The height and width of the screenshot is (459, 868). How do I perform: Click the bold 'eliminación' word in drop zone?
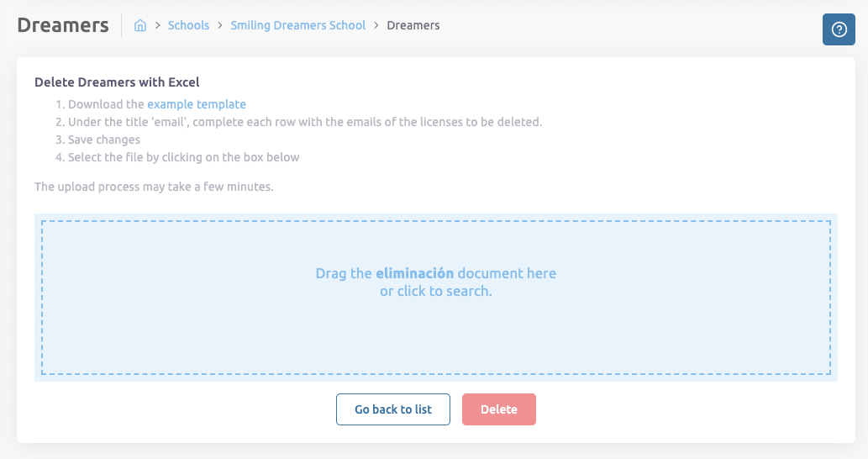414,273
